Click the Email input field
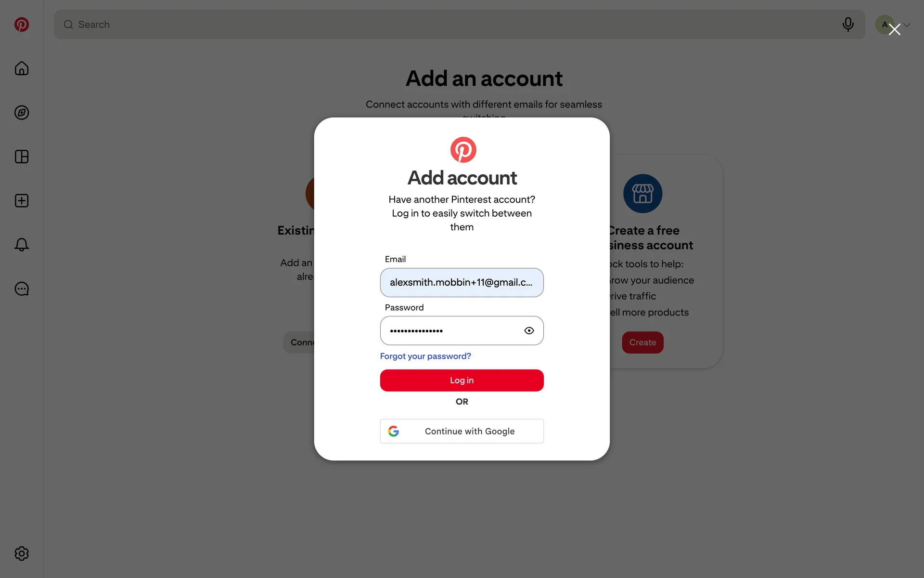 [462, 283]
